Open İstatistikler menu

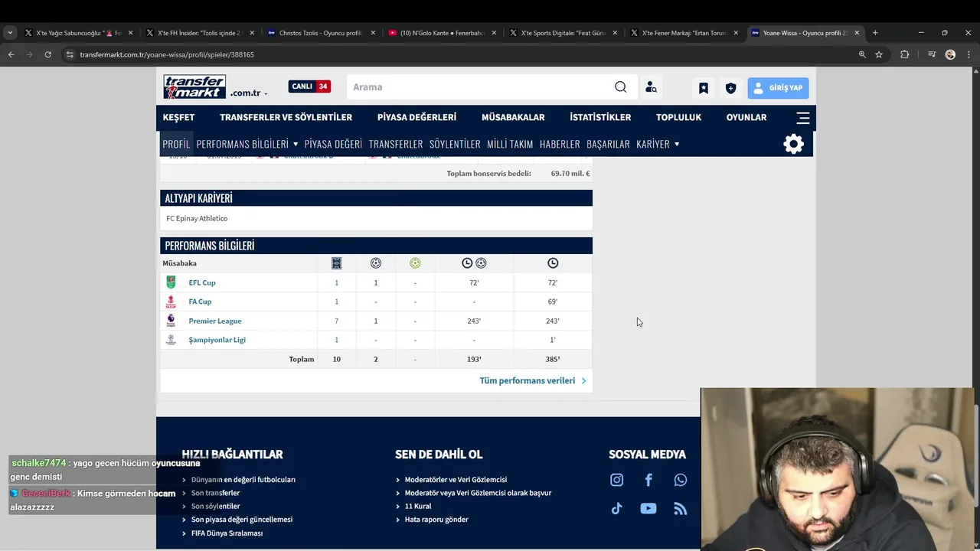(x=600, y=117)
